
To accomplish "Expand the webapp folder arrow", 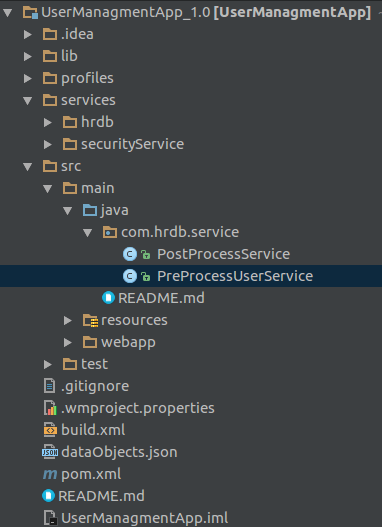I will (68, 342).
